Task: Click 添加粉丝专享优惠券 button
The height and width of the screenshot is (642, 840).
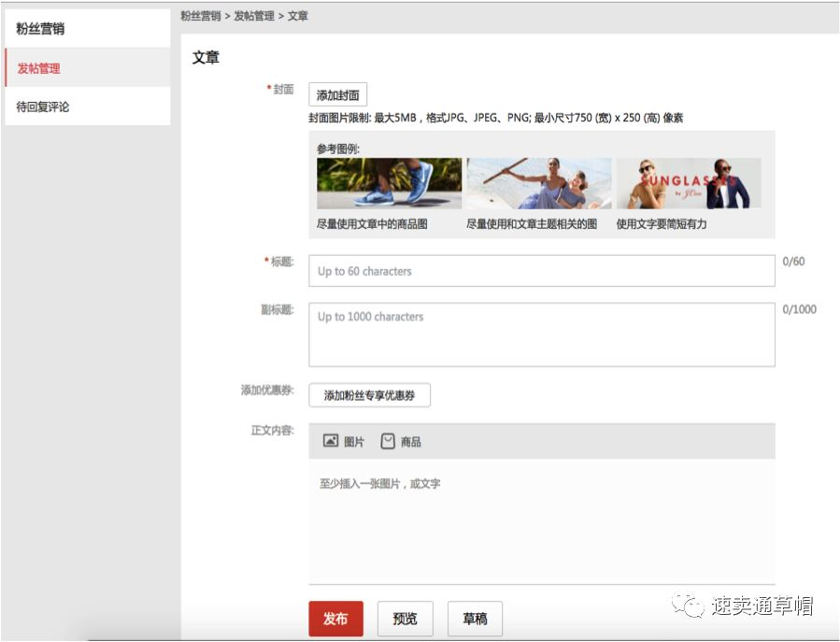Action: pos(369,395)
